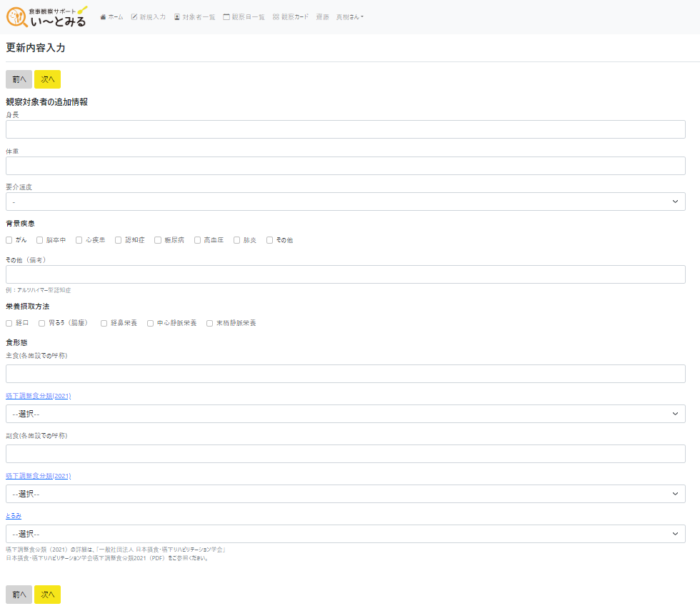This screenshot has height=611, width=700.
Task: Focus the 身長 input field
Action: [346, 129]
